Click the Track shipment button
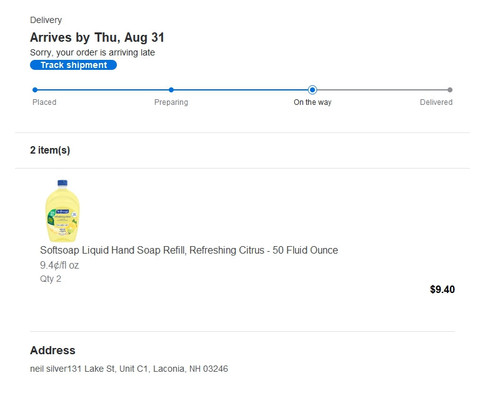Image resolution: width=500 pixels, height=416 pixels. (x=73, y=65)
